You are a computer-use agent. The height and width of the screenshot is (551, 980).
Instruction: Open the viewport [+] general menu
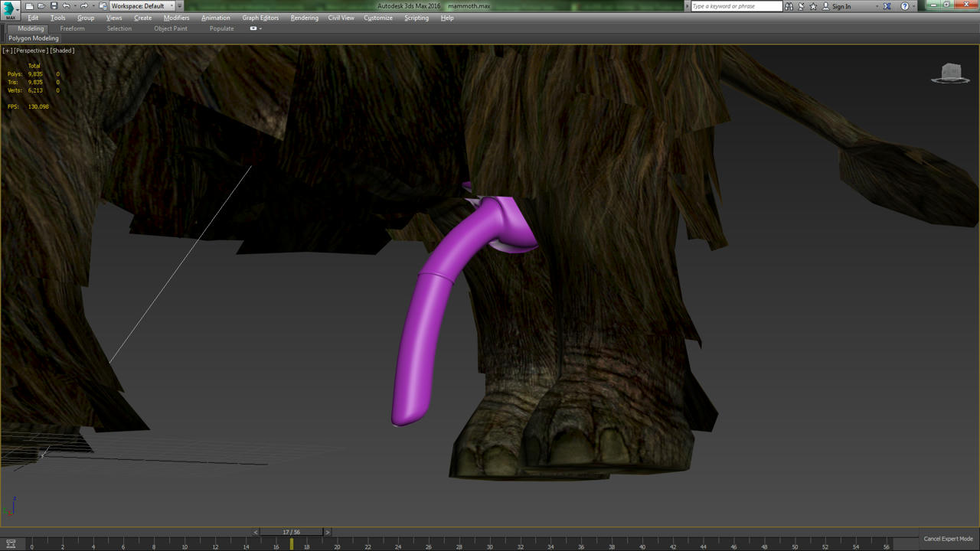(x=7, y=51)
